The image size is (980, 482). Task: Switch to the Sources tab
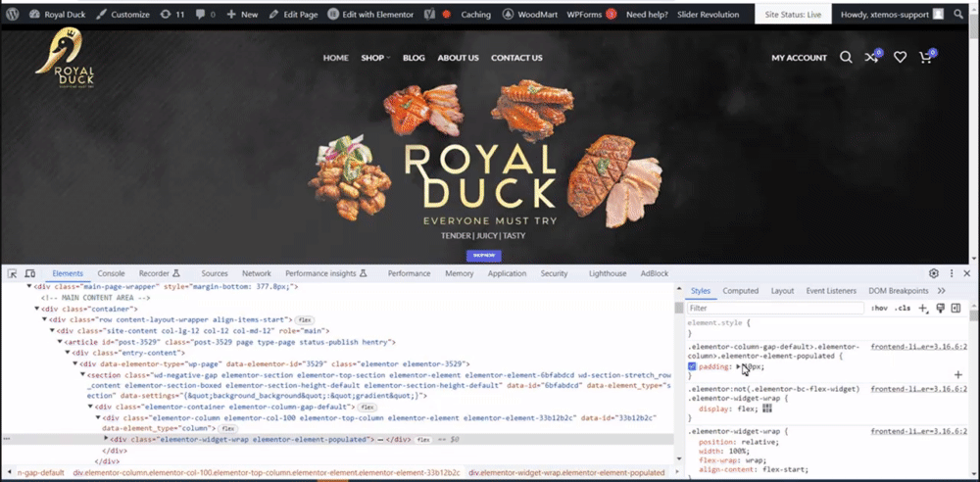215,273
